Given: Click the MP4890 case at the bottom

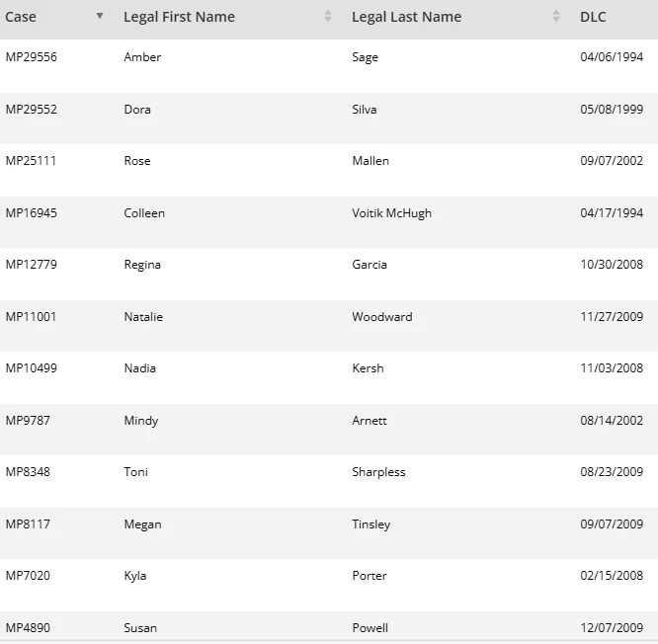Looking at the screenshot, I should (28, 628).
